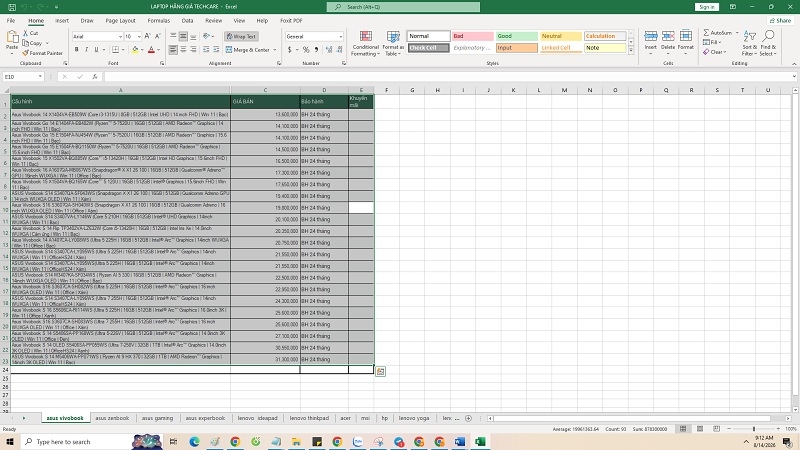Click the Name Box input
This screenshot has width=800, height=450.
click(x=19, y=77)
